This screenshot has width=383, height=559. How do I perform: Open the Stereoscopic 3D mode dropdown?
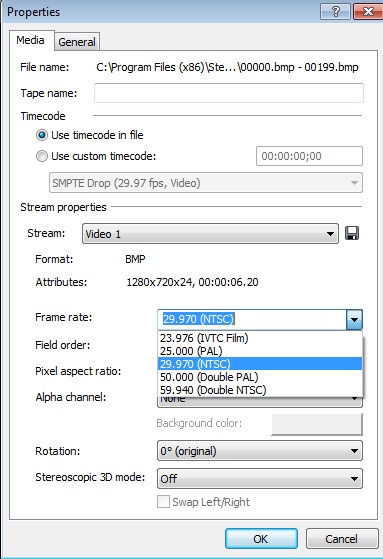click(x=260, y=478)
